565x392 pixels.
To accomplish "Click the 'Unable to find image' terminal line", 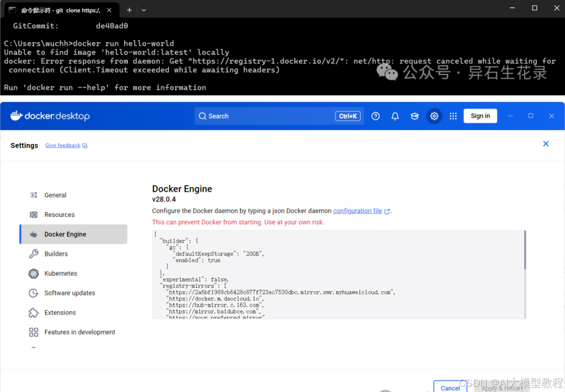I will [116, 52].
